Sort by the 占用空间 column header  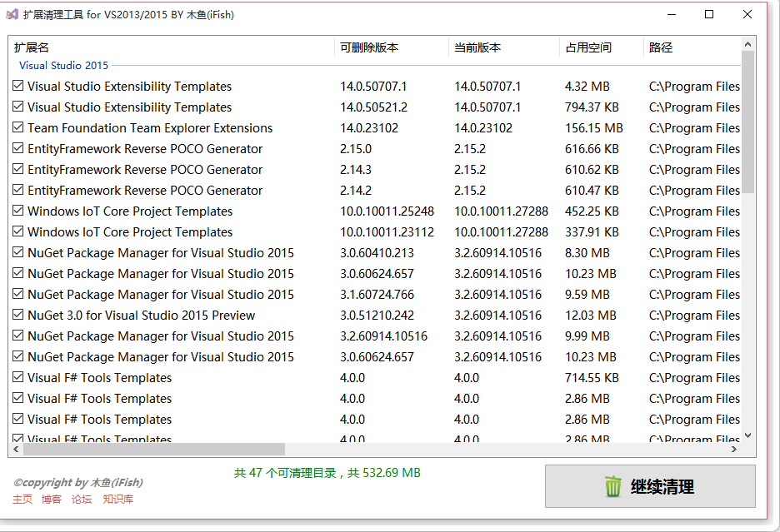pos(602,47)
